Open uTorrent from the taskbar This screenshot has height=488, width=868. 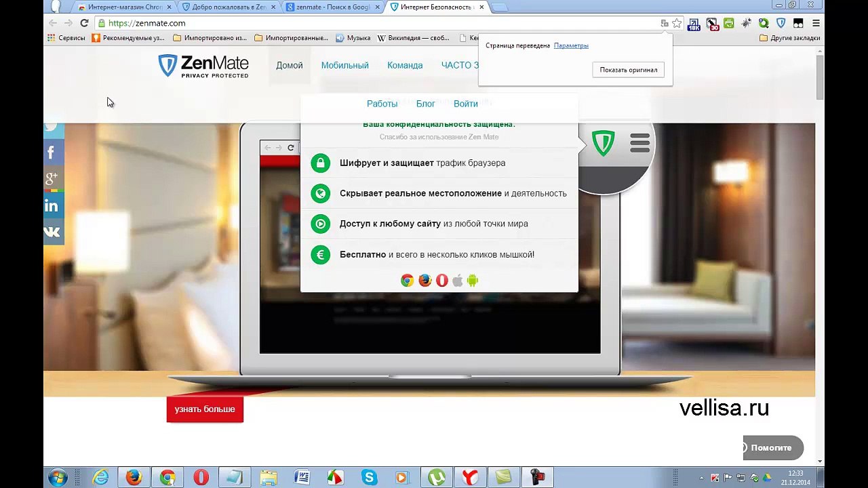click(x=436, y=477)
